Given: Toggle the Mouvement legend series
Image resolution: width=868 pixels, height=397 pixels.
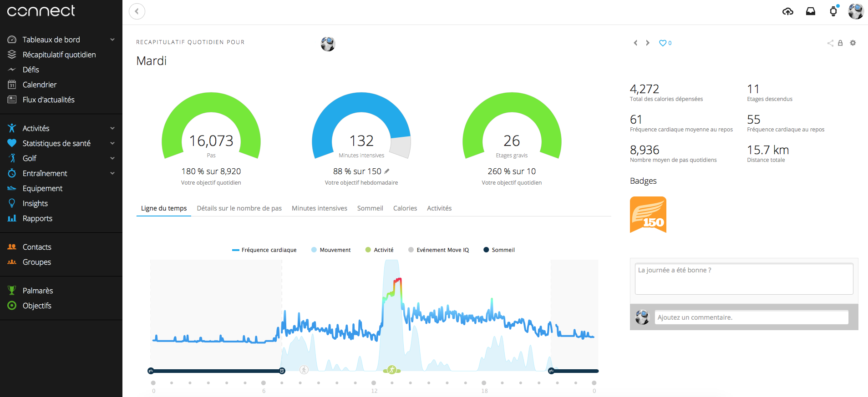Looking at the screenshot, I should [331, 250].
